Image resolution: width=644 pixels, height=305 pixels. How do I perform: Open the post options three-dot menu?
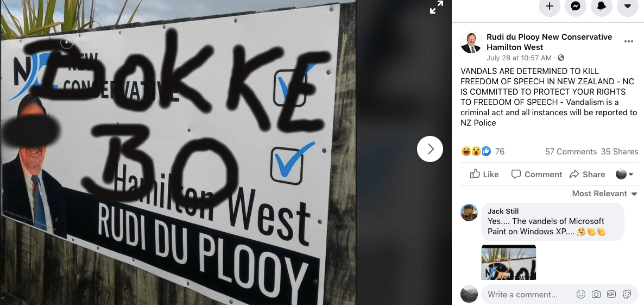coord(628,41)
